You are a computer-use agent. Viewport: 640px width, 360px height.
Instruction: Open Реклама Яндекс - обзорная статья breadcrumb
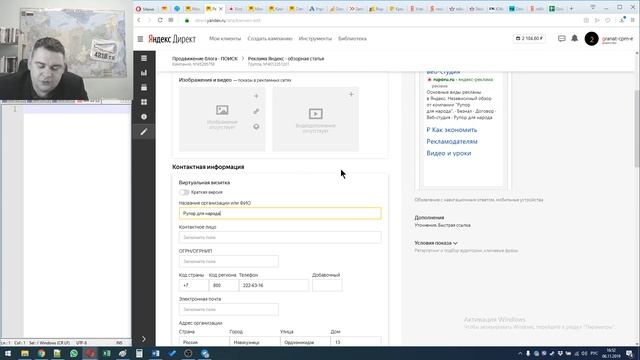(x=286, y=59)
